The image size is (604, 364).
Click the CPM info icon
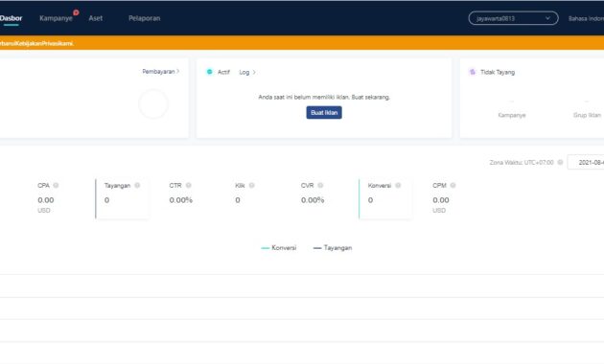tap(453, 185)
